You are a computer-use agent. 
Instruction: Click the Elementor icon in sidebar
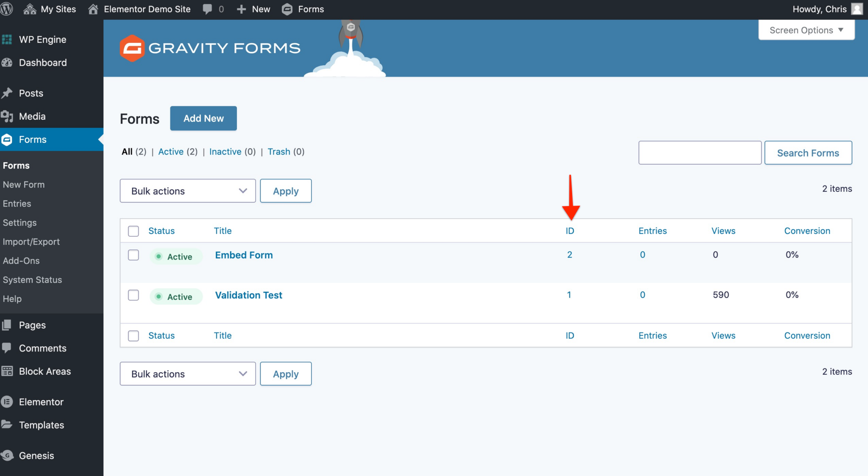pos(7,402)
